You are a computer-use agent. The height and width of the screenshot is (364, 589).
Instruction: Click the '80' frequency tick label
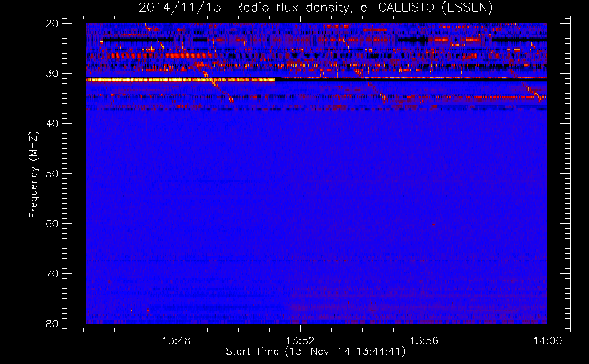[x=52, y=324]
